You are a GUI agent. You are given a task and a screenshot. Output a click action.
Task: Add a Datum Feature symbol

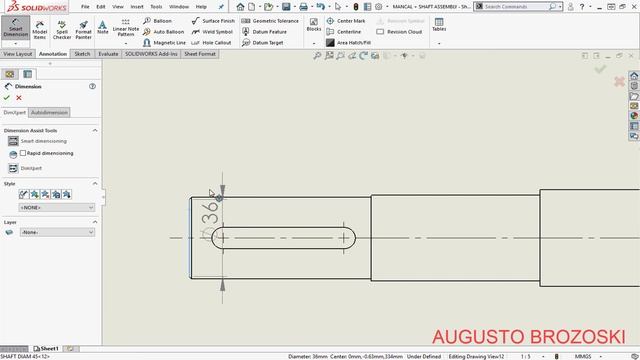[x=264, y=32]
